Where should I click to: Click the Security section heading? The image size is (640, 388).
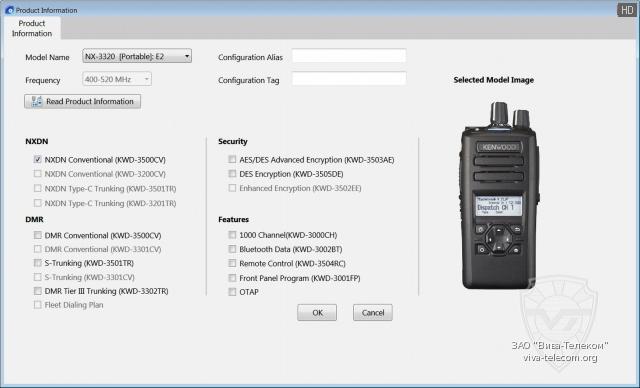[233, 142]
